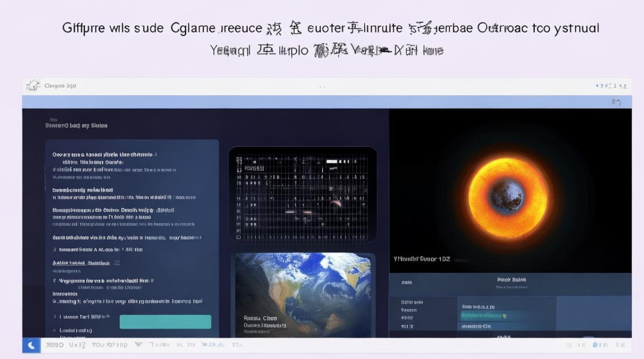Click the glowing orange planet image
This screenshot has height=359, width=644.
(507, 198)
